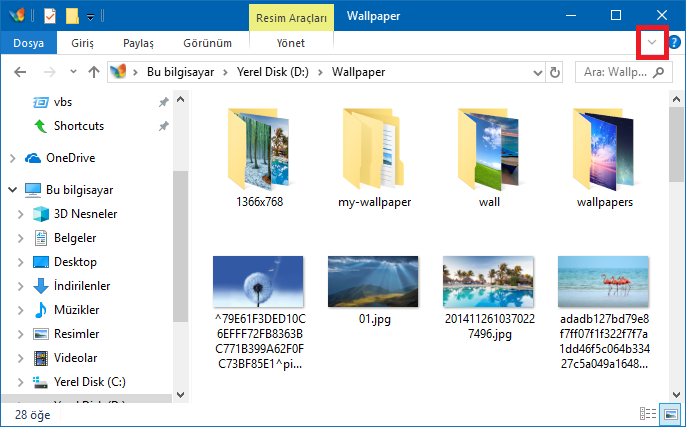Go back with the Back arrow
This screenshot has width=686, height=427.
pos(20,72)
